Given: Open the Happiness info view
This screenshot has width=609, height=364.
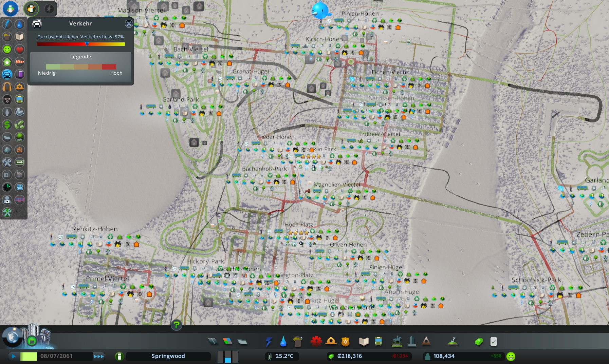Looking at the screenshot, I should click(7, 49).
